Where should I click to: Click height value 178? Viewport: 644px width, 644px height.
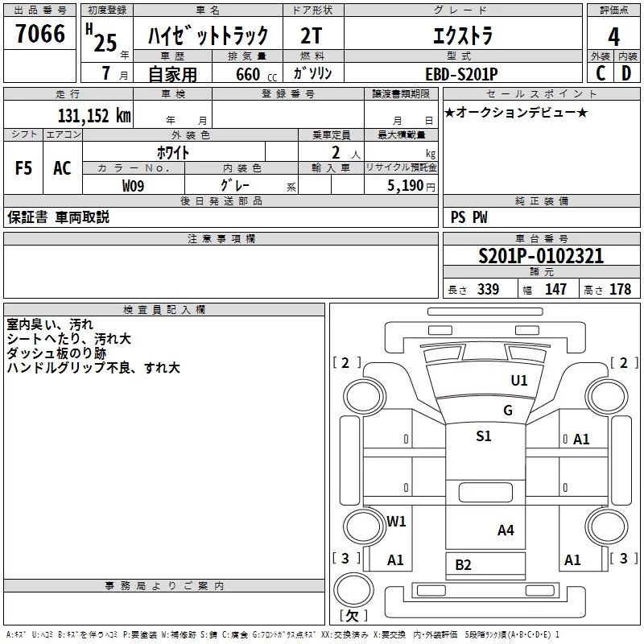pos(620,289)
